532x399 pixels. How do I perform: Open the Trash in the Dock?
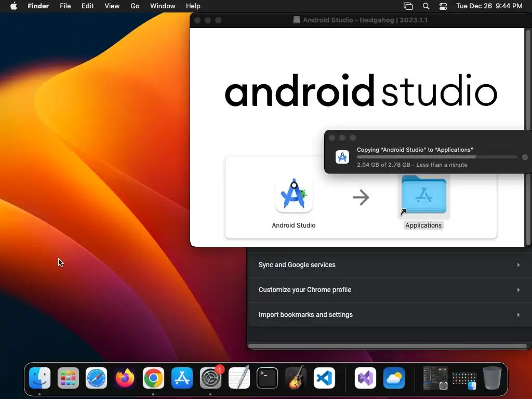[492, 378]
